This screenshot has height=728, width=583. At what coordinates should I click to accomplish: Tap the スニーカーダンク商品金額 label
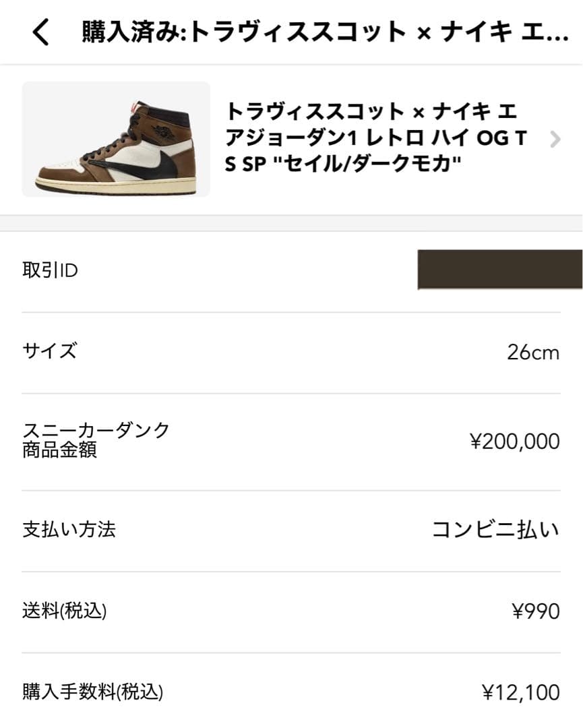[96, 440]
